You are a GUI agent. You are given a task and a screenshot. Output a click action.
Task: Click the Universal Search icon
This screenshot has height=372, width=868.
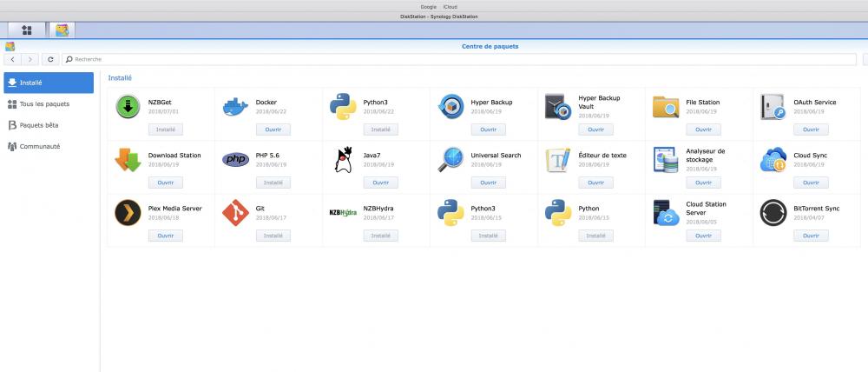click(x=450, y=160)
